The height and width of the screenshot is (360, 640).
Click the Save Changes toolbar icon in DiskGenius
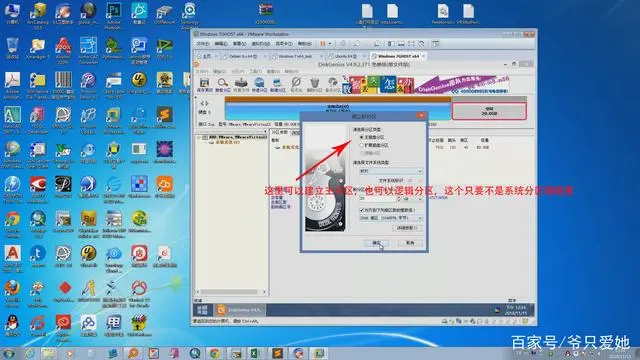click(x=204, y=85)
